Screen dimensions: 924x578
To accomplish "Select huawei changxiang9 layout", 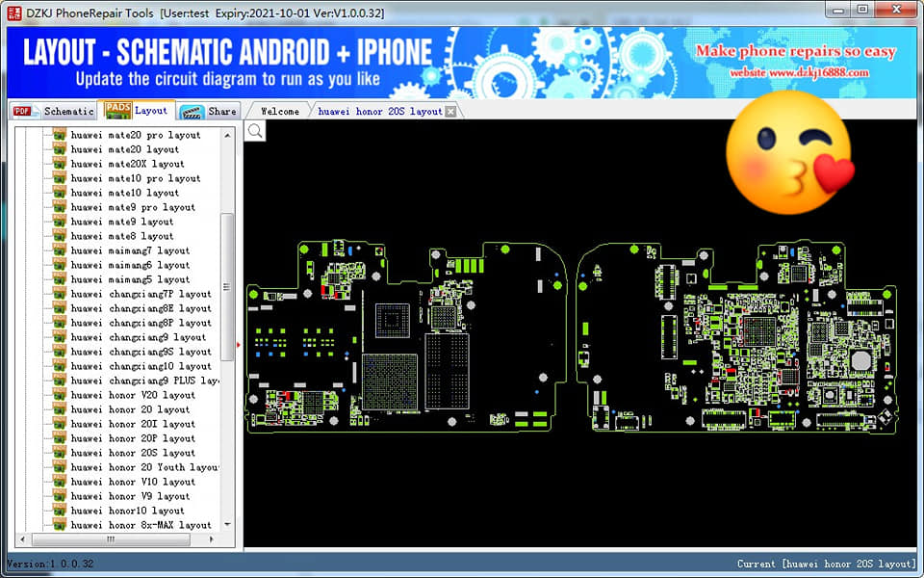I will coord(139,337).
